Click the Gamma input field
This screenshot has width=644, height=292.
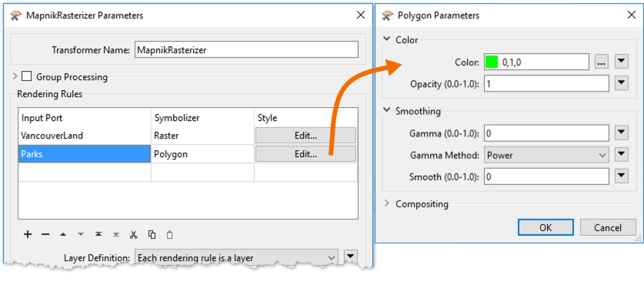(x=546, y=133)
